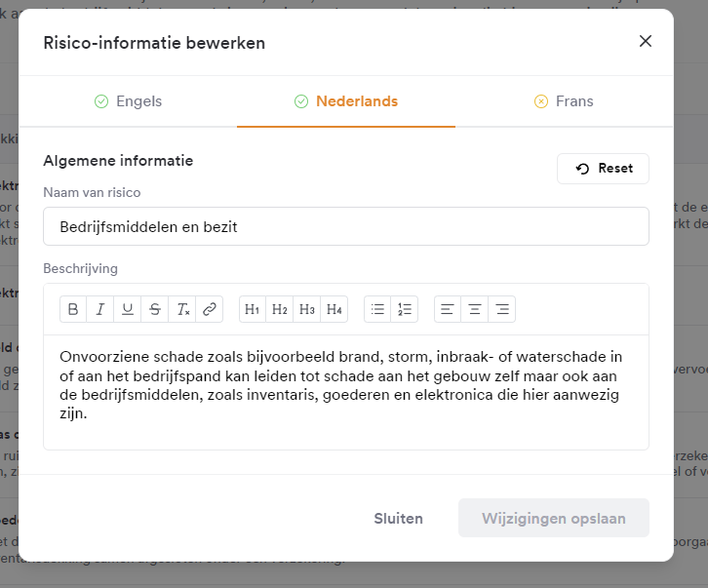The width and height of the screenshot is (708, 588).
Task: Set Heading 4 style
Action: pyautogui.click(x=334, y=309)
